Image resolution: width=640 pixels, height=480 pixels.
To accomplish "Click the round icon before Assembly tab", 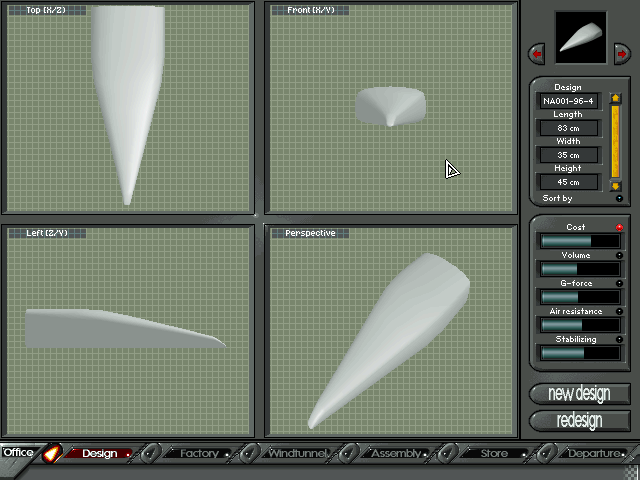I will [x=349, y=453].
